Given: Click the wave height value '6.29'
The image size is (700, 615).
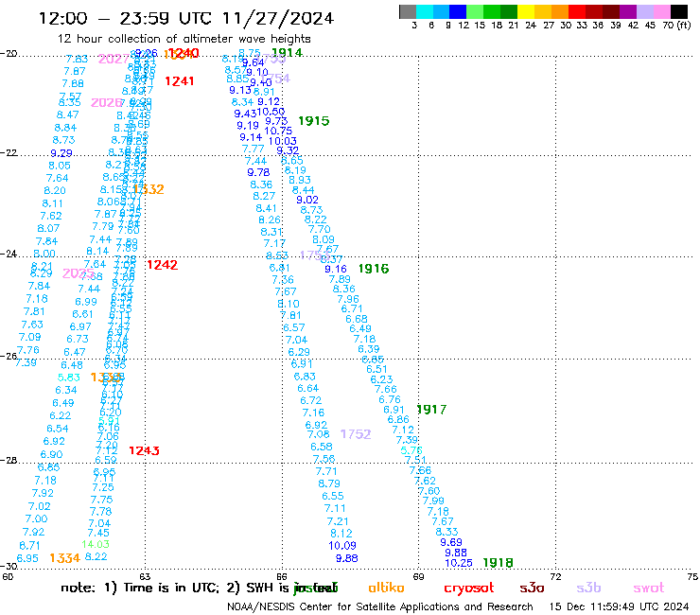Looking at the screenshot, I should [299, 352].
